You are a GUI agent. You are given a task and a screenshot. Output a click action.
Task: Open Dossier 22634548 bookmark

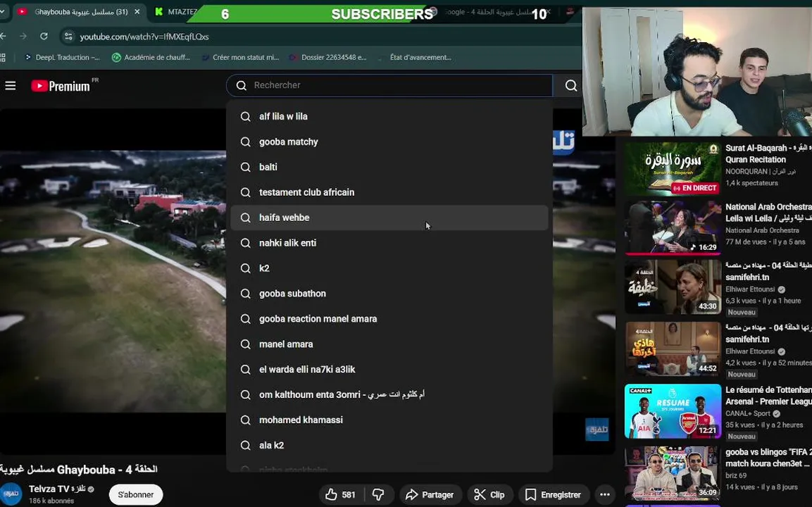327,58
